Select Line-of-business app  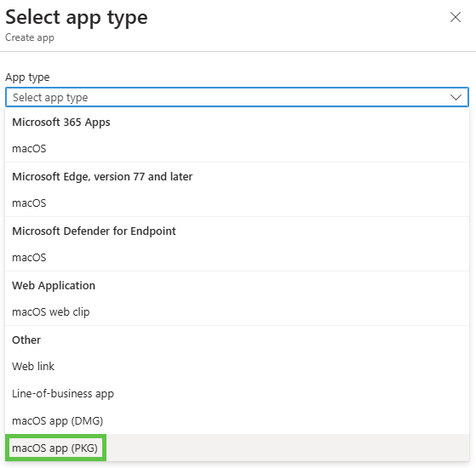point(237,394)
